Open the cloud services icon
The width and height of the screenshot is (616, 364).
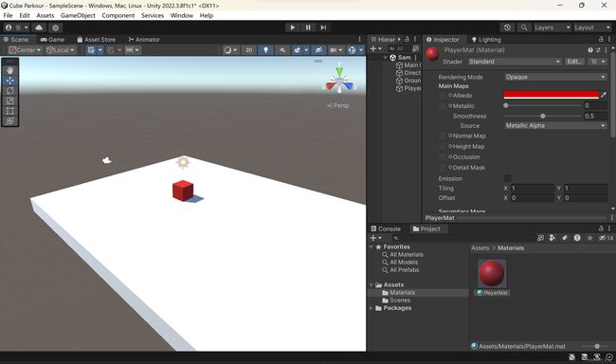coord(39,27)
